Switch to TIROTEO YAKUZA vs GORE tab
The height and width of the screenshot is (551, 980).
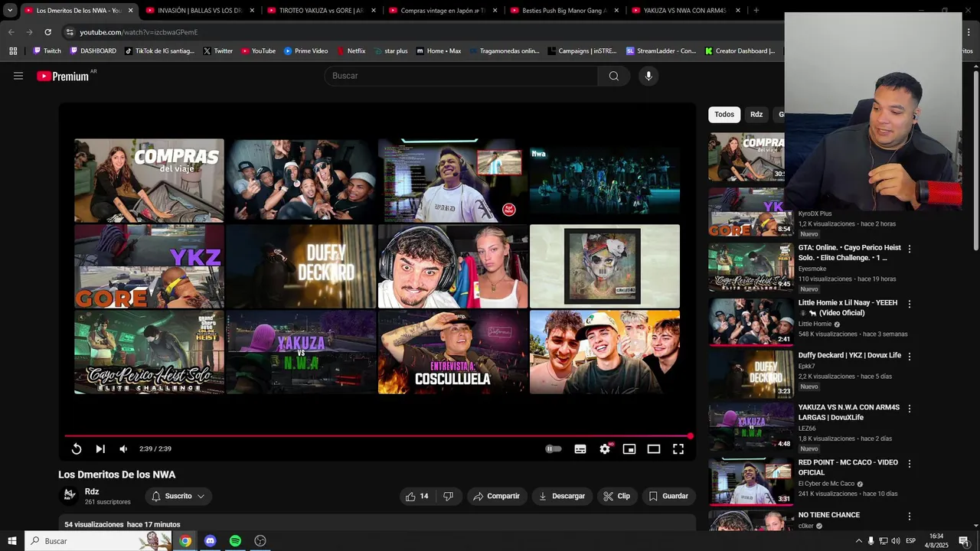322,10
